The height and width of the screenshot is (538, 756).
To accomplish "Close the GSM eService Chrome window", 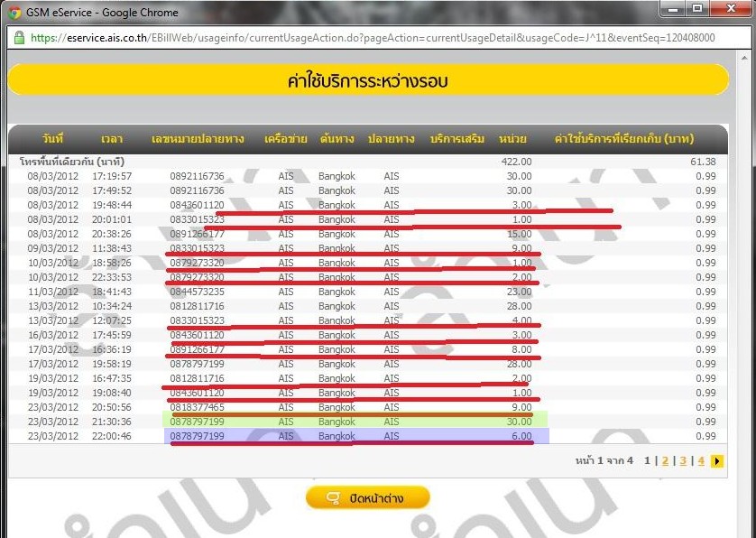I will [x=731, y=9].
